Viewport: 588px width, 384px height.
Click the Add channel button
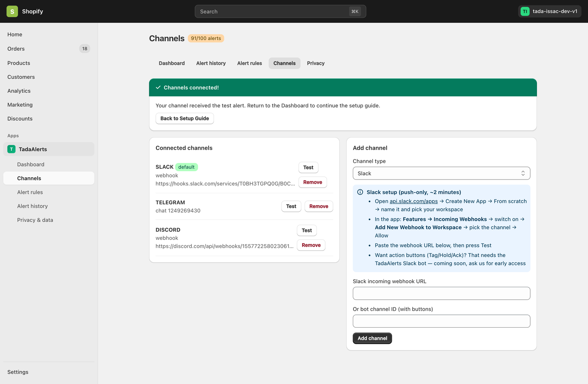372,338
